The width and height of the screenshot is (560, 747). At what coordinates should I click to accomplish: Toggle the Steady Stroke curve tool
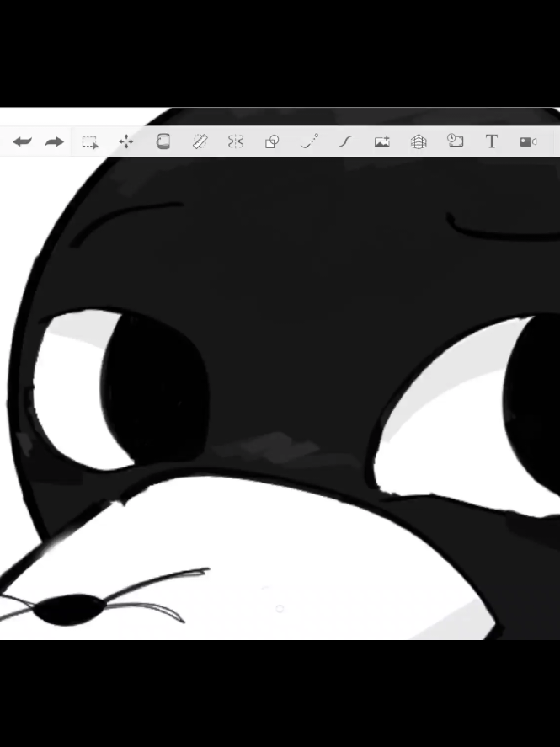click(x=346, y=141)
